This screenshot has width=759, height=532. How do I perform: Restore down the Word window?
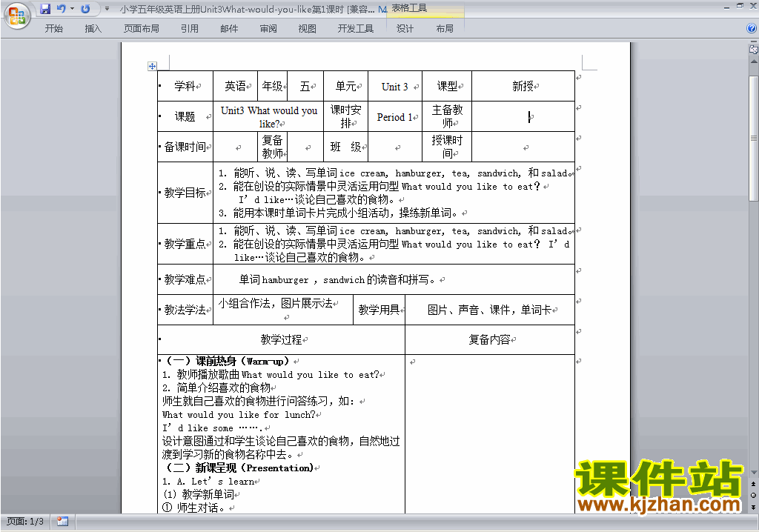pyautogui.click(x=740, y=7)
